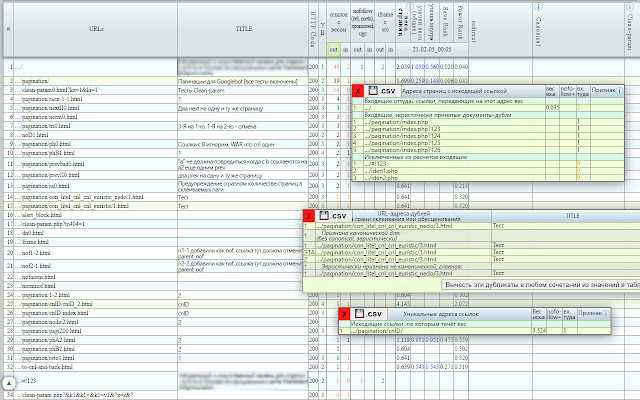Open the ../pagination/ URL link
The image size is (640, 400).
click(x=38, y=78)
